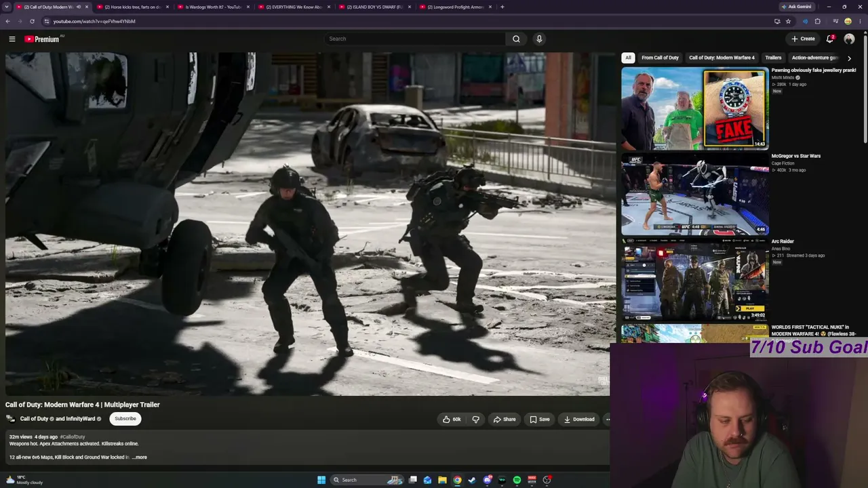Open Discord from the taskbar
Viewport: 868px width, 488px height.
pyautogui.click(x=487, y=480)
